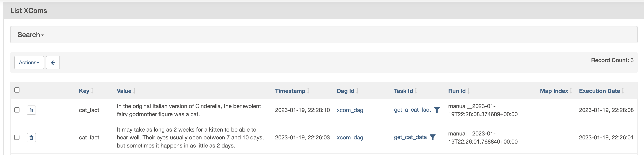Viewport: 644px width, 155px height.
Task: Filter by get_cat_data task
Action: tap(433, 137)
